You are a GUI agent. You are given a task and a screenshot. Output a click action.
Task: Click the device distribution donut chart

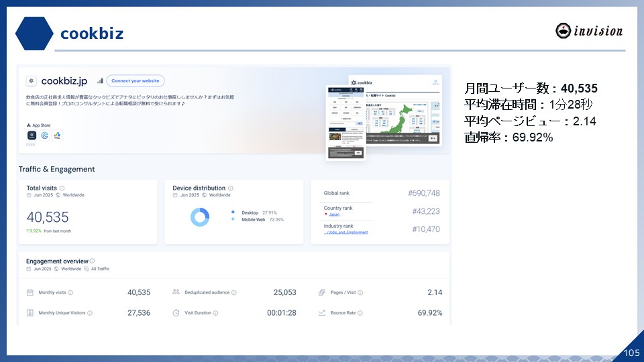tap(200, 217)
